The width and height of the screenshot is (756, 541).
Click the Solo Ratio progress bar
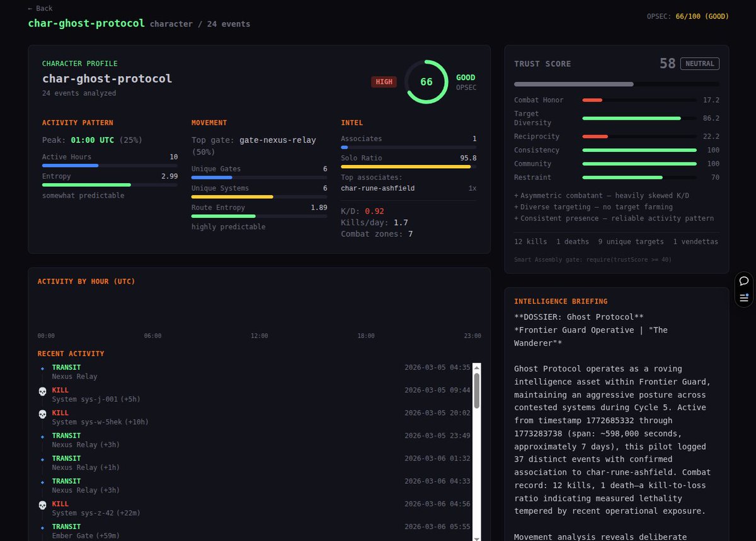tap(408, 167)
